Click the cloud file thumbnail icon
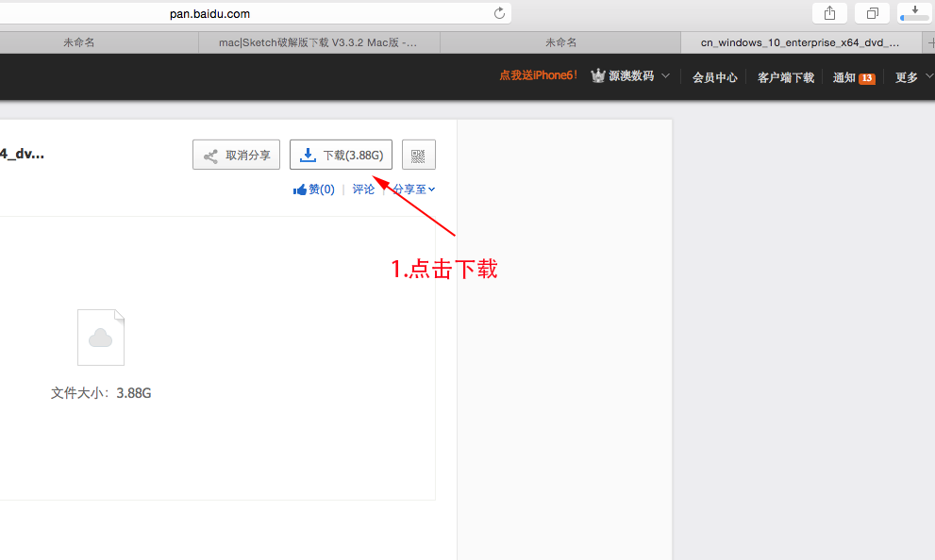This screenshot has height=560, width=935. (x=101, y=338)
